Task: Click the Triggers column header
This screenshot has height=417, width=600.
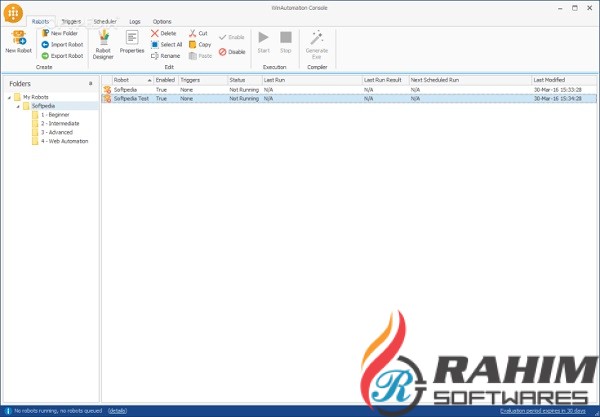Action: click(203, 80)
